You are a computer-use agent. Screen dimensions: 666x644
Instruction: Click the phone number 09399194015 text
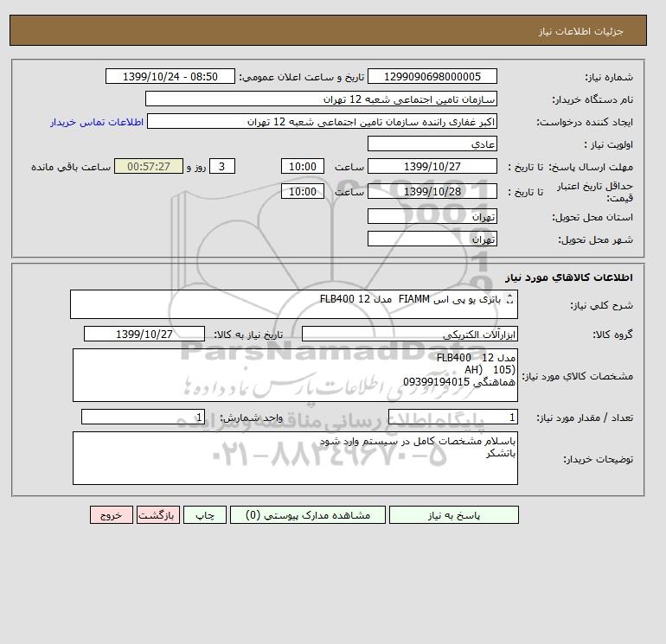(436, 381)
